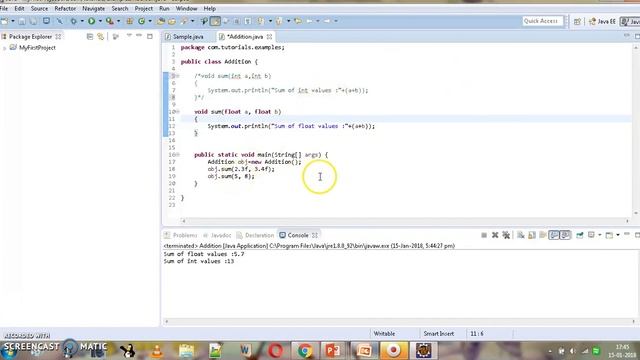This screenshot has height=360, width=640.
Task: Open VLC media player from taskbar
Action: (157, 351)
